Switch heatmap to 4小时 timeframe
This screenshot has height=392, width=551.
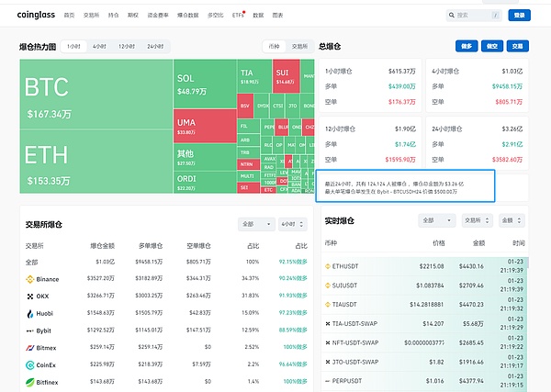(x=98, y=46)
